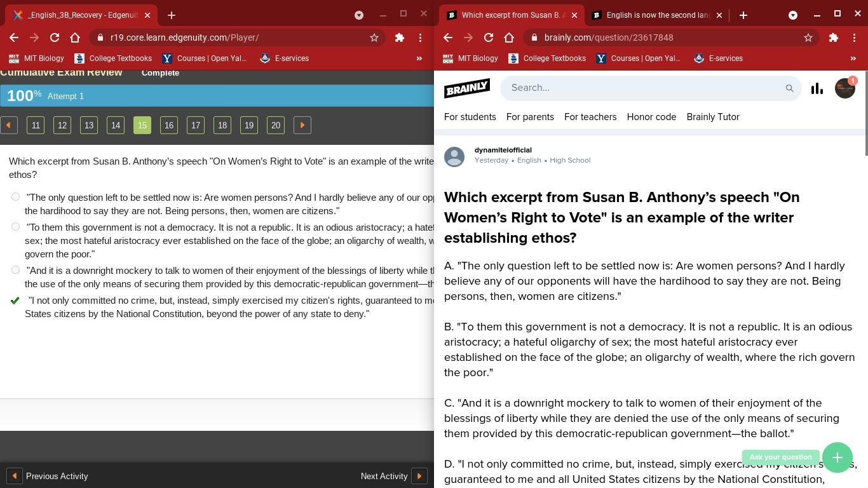Jump to question 14
The width and height of the screenshot is (868, 488).
click(116, 125)
